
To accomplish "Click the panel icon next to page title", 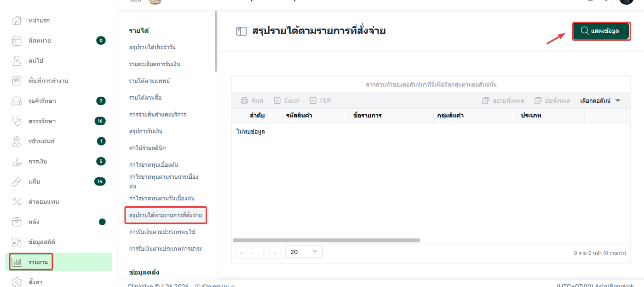I will pyautogui.click(x=241, y=31).
